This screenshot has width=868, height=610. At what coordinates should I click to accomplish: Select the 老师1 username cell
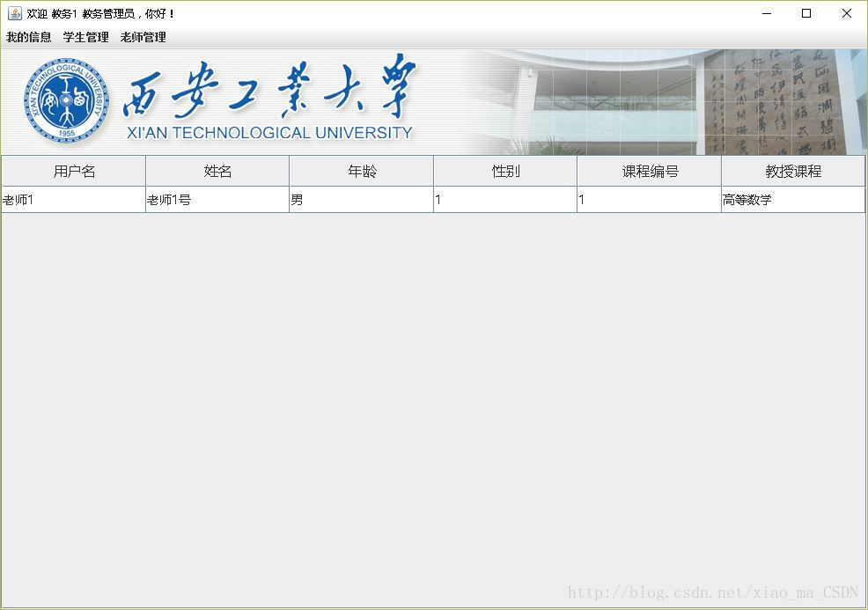coord(74,200)
